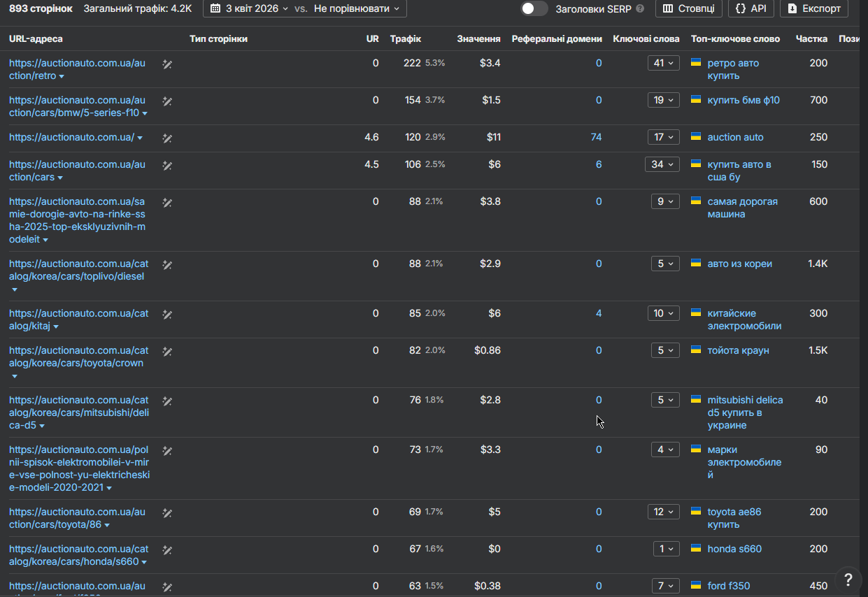The image size is (868, 597).
Task: Click the magic wand icon beside catalog/kitaj URL
Action: coord(167,315)
